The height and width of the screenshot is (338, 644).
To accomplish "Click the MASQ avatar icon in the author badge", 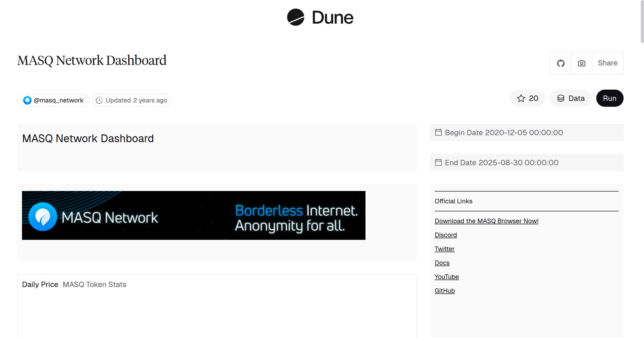I will 27,100.
